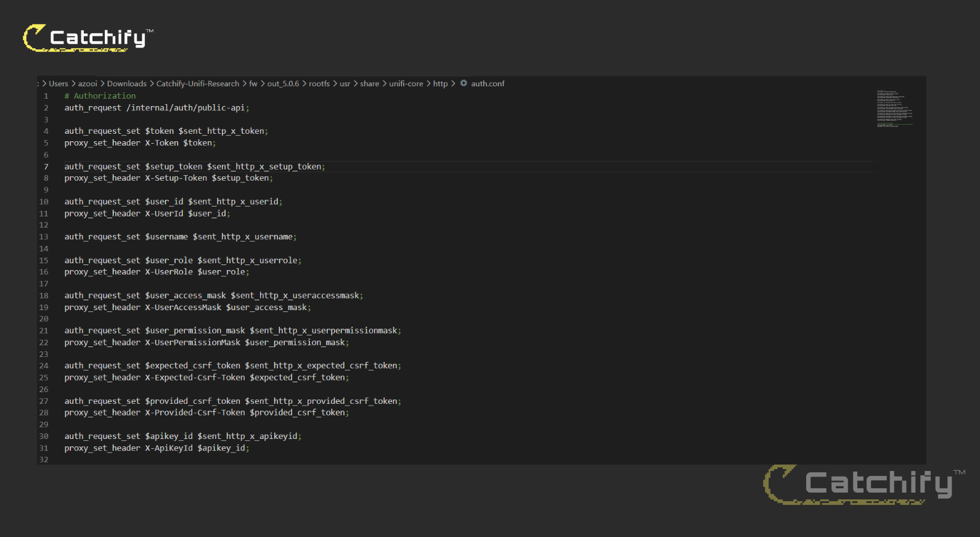This screenshot has width=980, height=537.
Task: Click line number 7 in the gutter
Action: (46, 166)
